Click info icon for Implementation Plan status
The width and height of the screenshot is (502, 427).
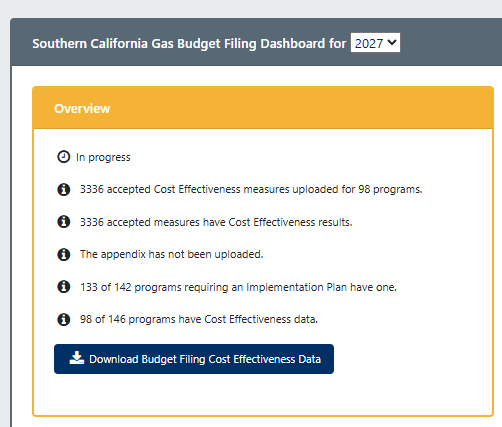[63, 287]
